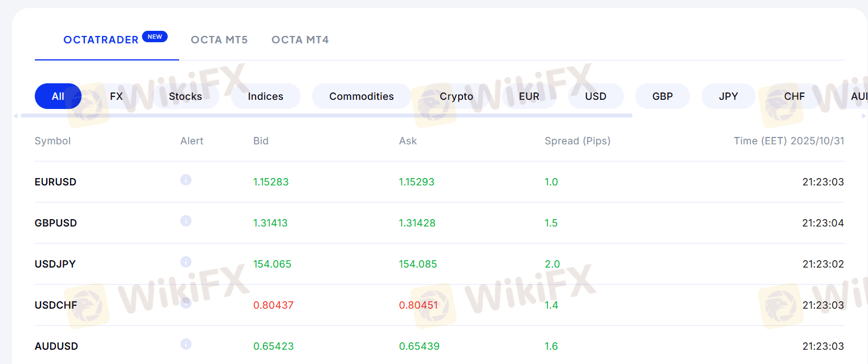Switch to the OCTATRADER tab

pyautogui.click(x=101, y=40)
